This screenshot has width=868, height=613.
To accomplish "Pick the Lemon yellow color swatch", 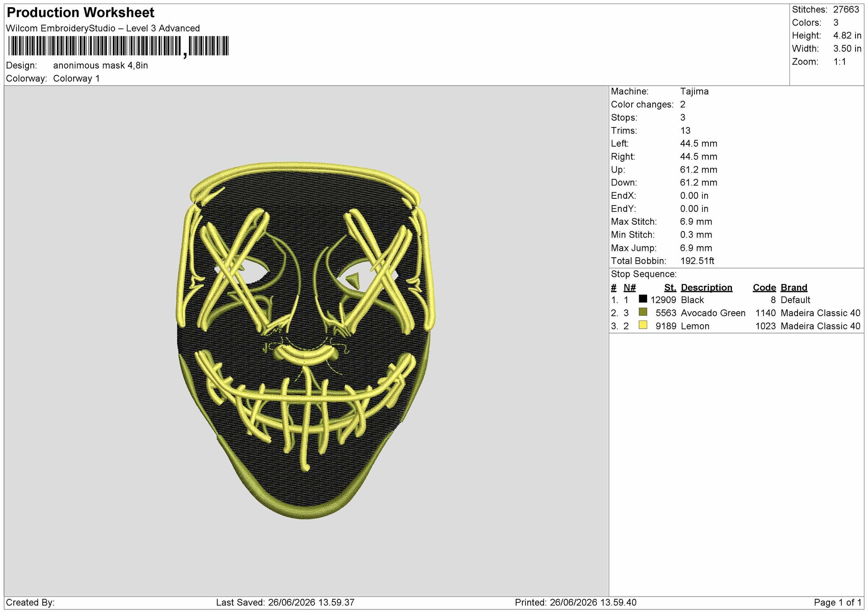I will [643, 325].
